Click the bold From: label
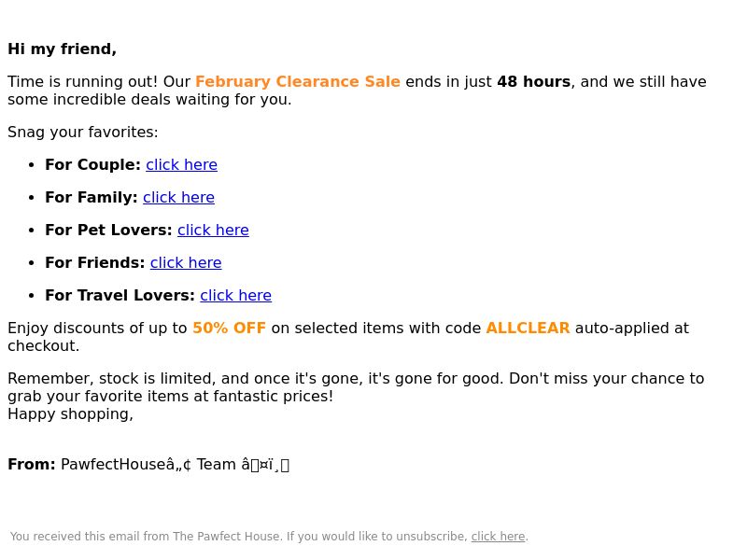The image size is (747, 560). click(x=32, y=464)
